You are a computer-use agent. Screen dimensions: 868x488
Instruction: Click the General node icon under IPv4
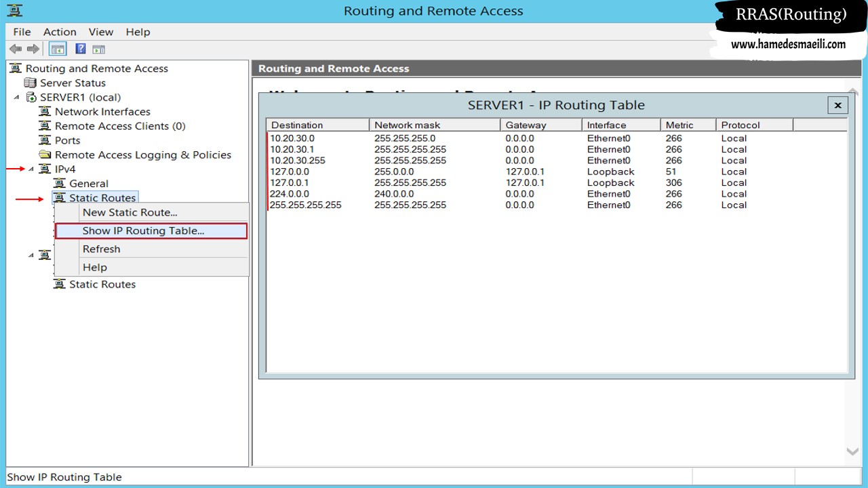coord(59,183)
